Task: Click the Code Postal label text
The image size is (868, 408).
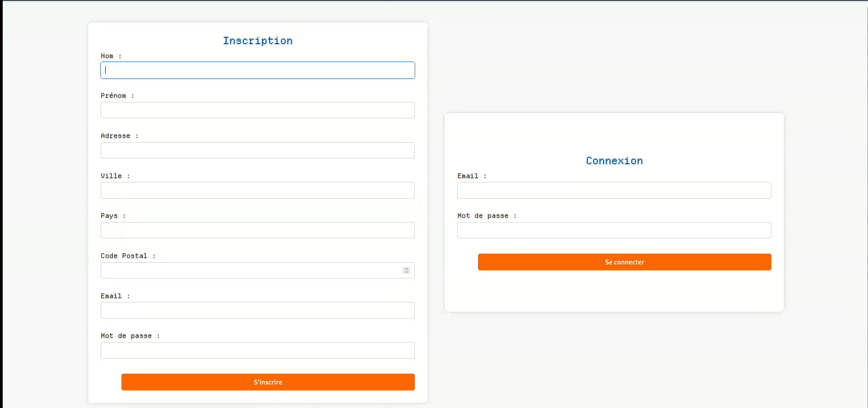Action: click(x=124, y=256)
